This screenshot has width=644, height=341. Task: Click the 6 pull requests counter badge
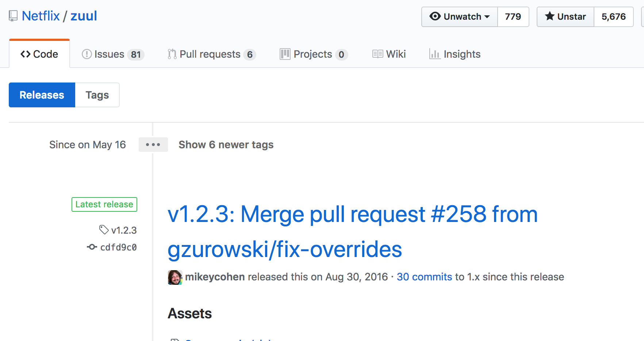[250, 55]
